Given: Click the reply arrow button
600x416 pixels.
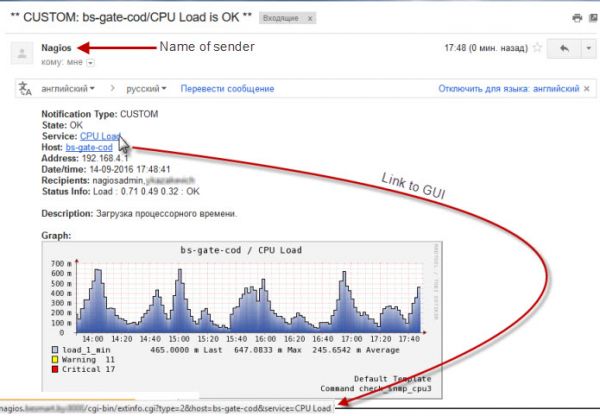Looking at the screenshot, I should click(x=562, y=48).
